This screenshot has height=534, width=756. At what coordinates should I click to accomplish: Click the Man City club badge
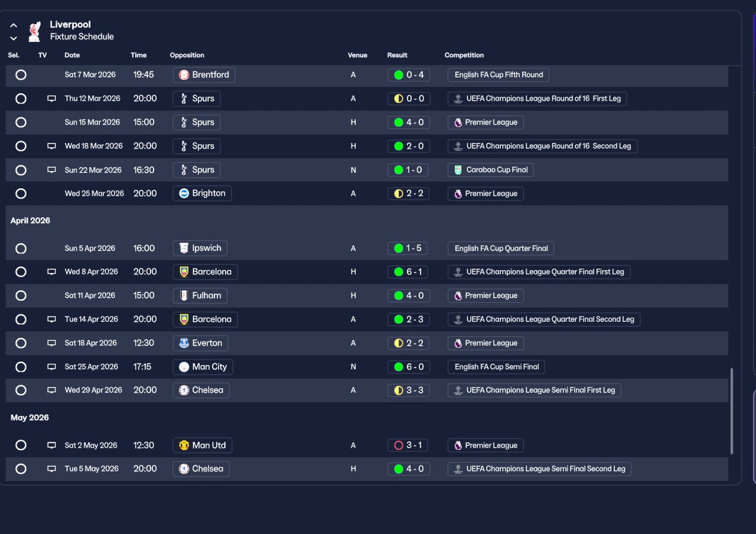point(184,367)
